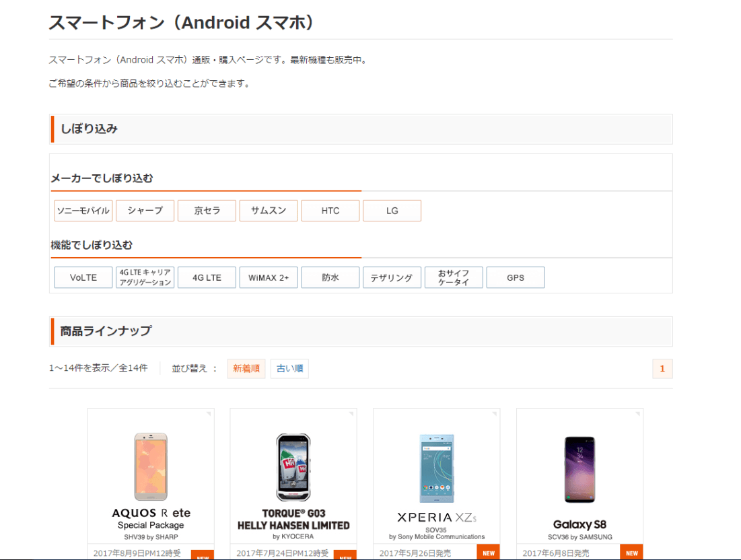Viewport: 741px width, 560px height.
Task: Filter by maker LG
Action: coord(392,211)
